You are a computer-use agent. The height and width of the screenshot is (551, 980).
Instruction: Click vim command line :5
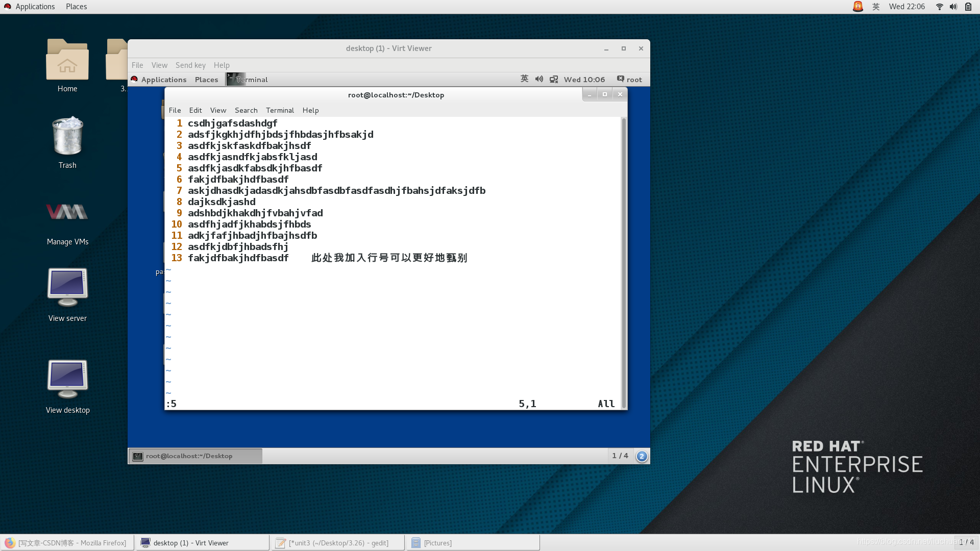tap(171, 404)
